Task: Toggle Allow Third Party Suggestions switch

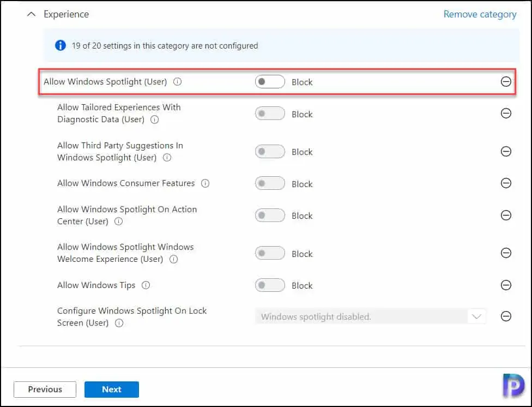Action: [270, 152]
